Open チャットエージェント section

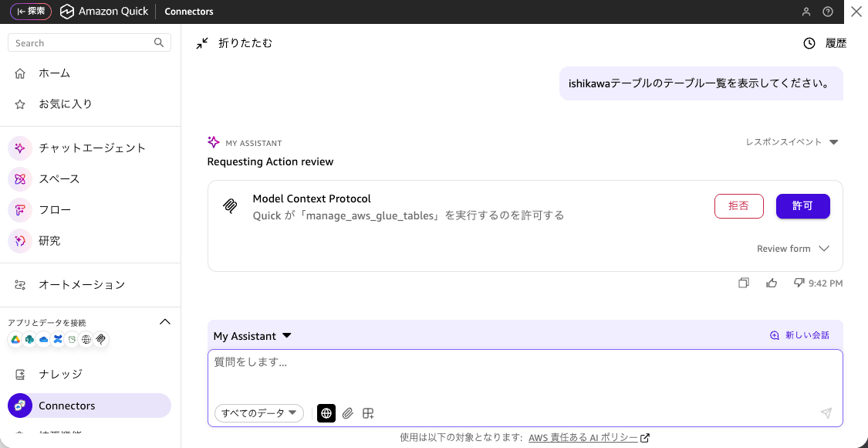pyautogui.click(x=90, y=148)
